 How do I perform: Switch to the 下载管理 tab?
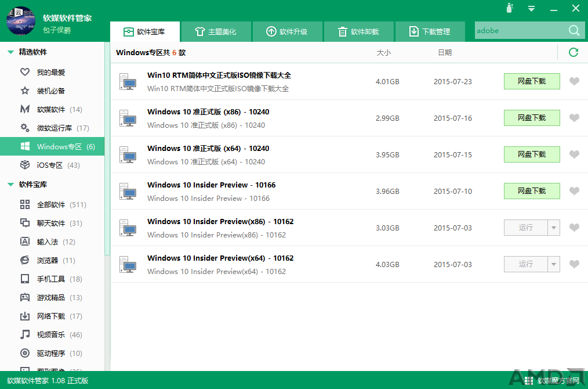(430, 31)
